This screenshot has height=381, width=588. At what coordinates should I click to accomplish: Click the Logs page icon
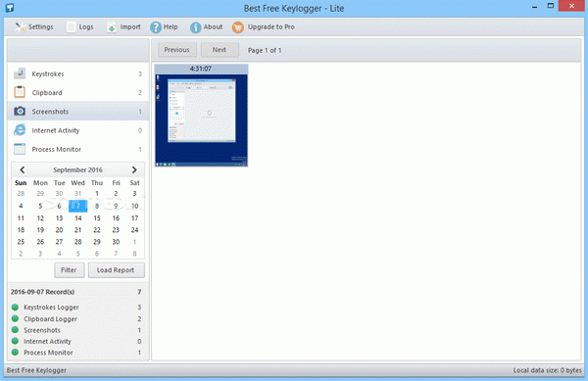click(71, 27)
